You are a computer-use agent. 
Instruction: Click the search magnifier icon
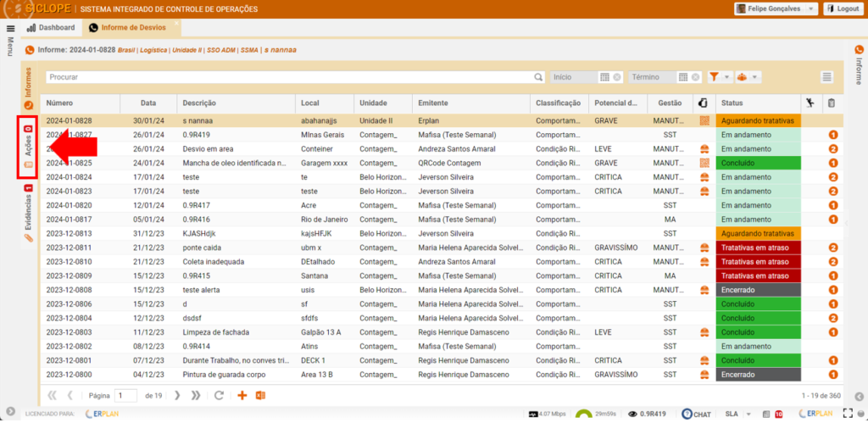pyautogui.click(x=538, y=77)
